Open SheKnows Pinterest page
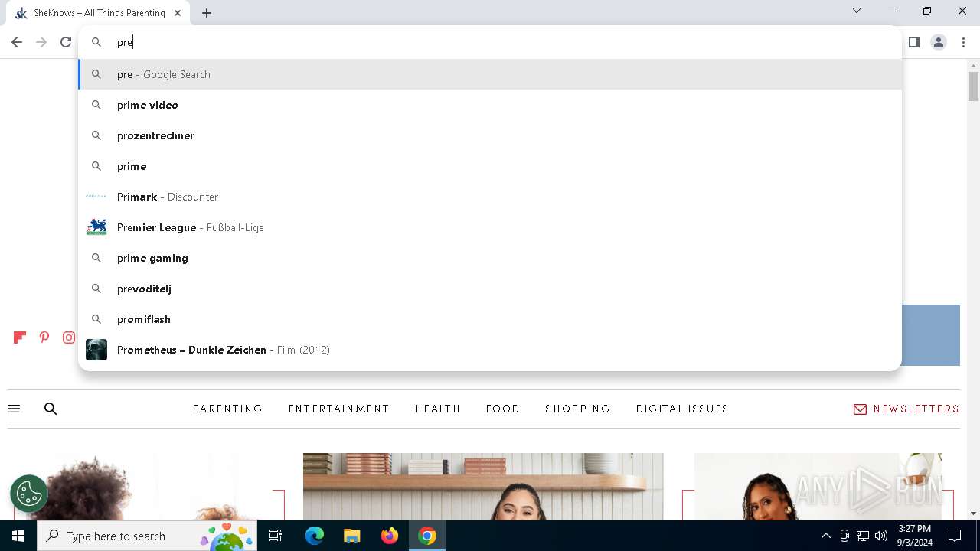The width and height of the screenshot is (980, 551). pos(44,337)
